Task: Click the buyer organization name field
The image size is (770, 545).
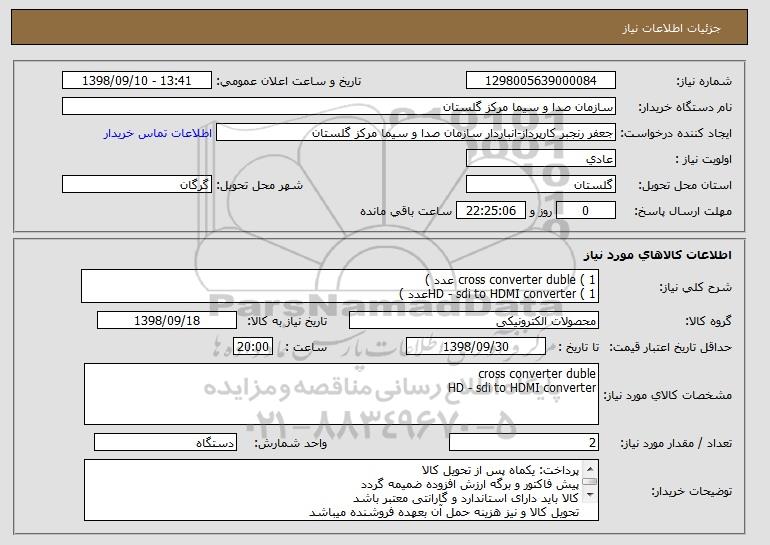Action: 339,107
